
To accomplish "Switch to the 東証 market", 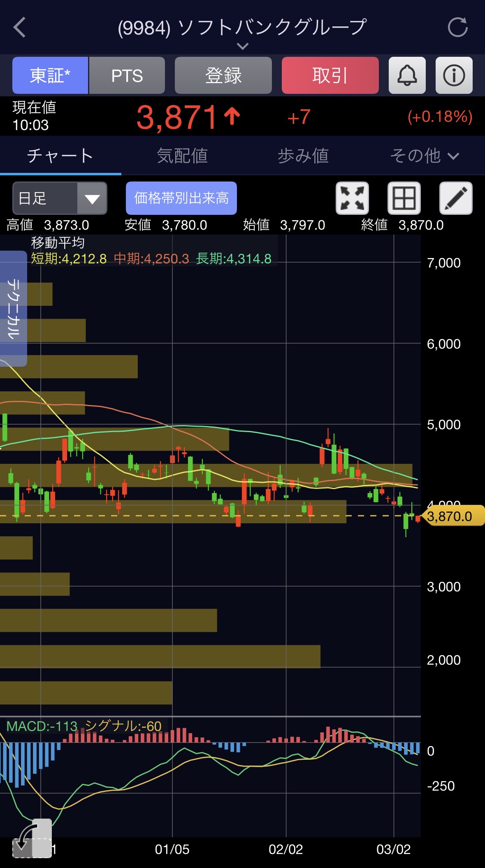I will pyautogui.click(x=50, y=76).
